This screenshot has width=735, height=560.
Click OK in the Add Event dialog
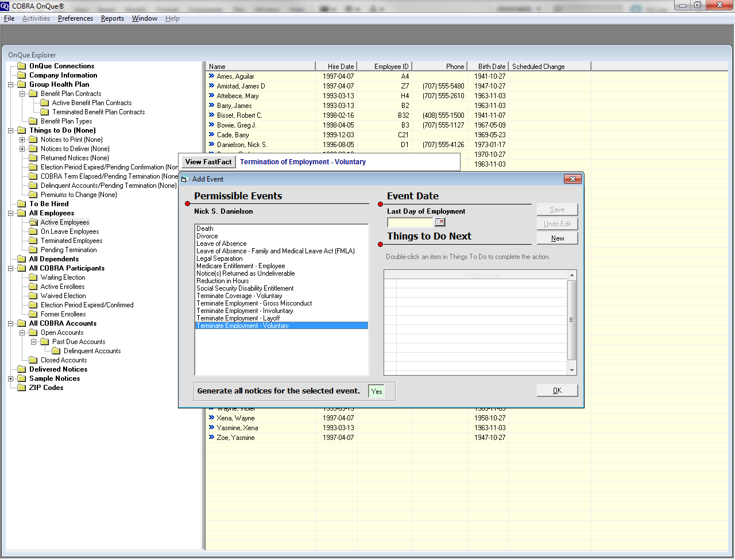[556, 391]
